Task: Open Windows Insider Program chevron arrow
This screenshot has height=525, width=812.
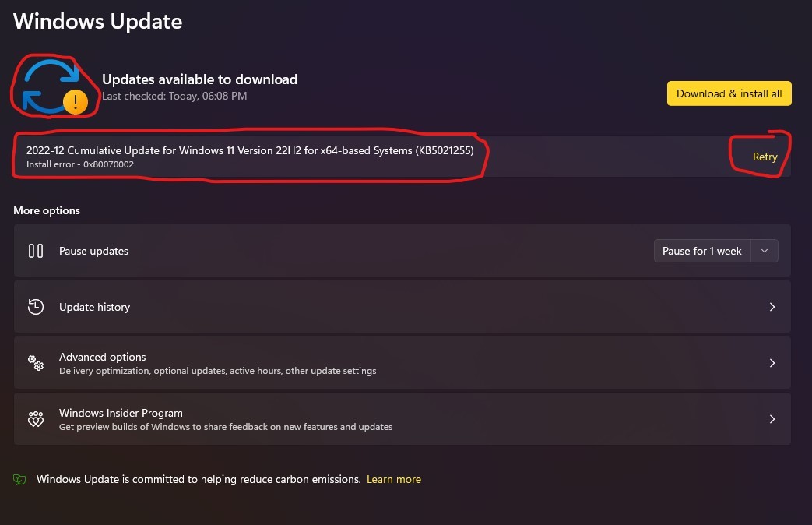Action: pyautogui.click(x=772, y=419)
